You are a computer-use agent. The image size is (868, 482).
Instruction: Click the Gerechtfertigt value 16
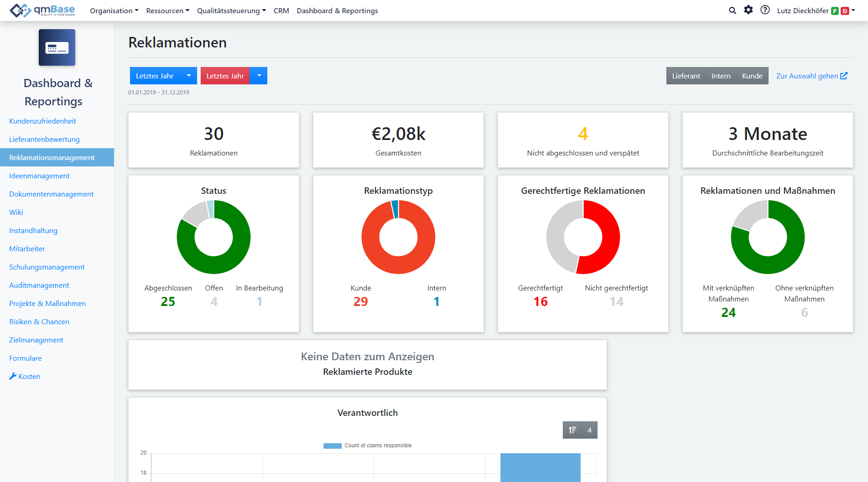click(x=541, y=301)
